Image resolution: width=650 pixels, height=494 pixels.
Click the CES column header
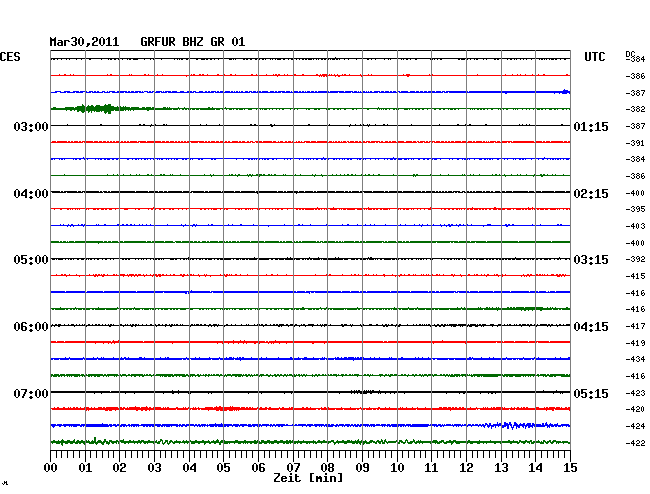coord(10,57)
